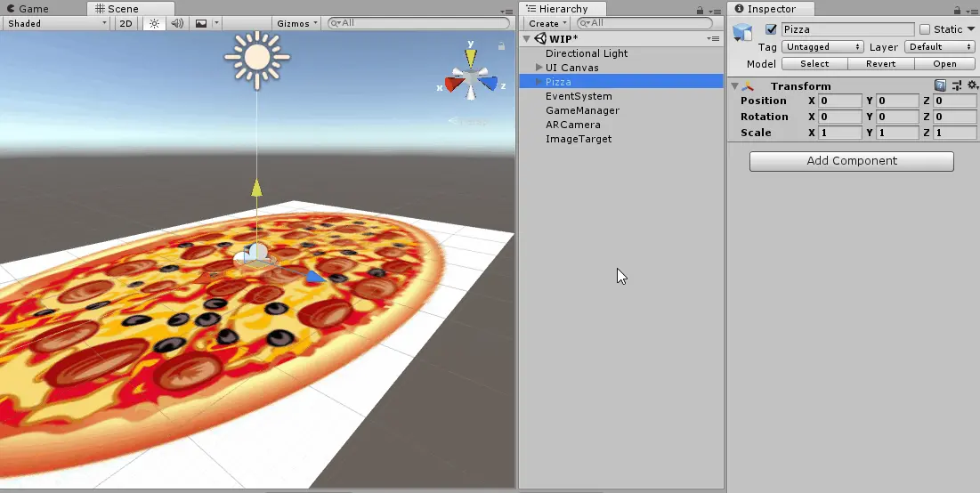
Task: Click the Model Revert button
Action: pyautogui.click(x=880, y=64)
